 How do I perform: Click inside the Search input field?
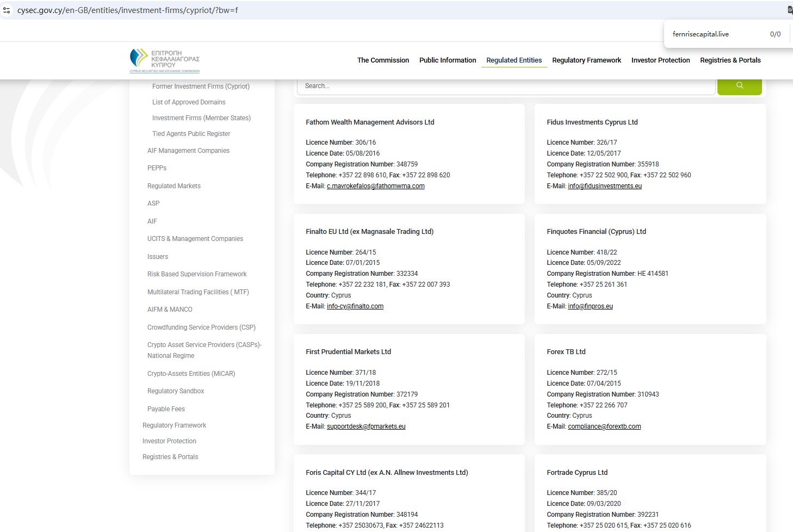(x=506, y=86)
